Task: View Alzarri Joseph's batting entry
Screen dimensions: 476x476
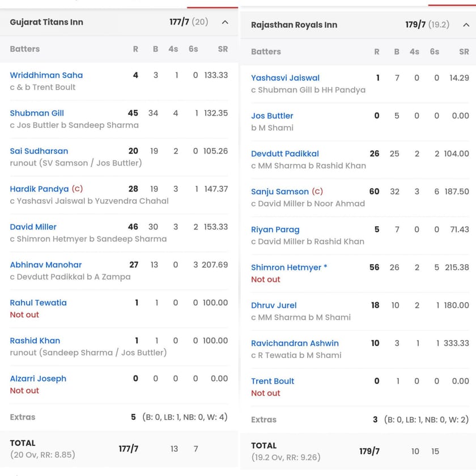Action: [x=38, y=379]
